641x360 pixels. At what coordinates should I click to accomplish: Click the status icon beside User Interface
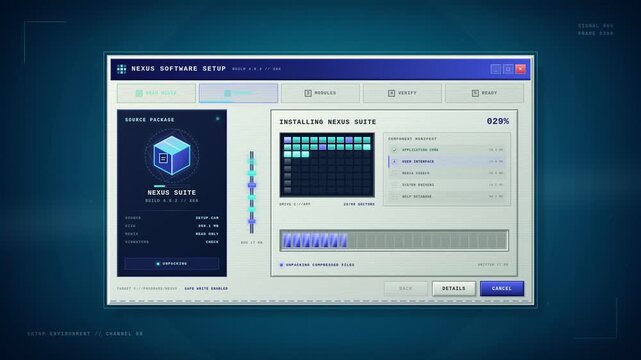coord(394,162)
